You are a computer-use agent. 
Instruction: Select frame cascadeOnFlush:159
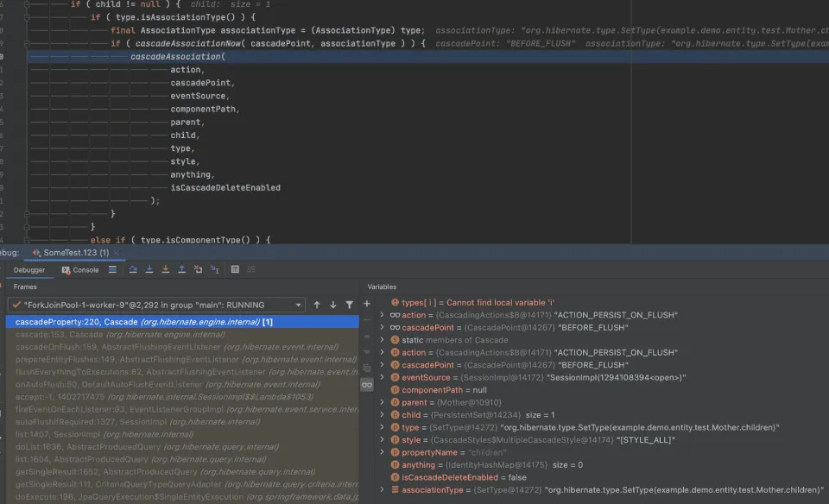[x=182, y=347]
